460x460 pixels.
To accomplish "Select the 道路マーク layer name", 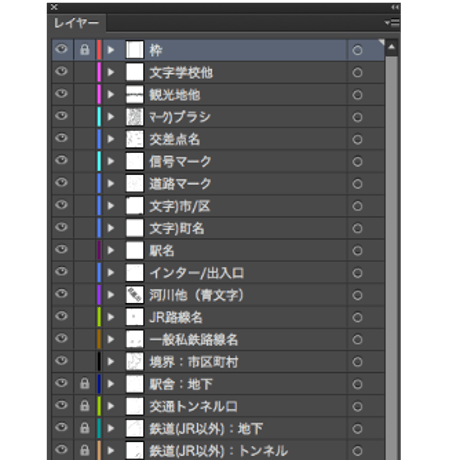I will pyautogui.click(x=180, y=184).
